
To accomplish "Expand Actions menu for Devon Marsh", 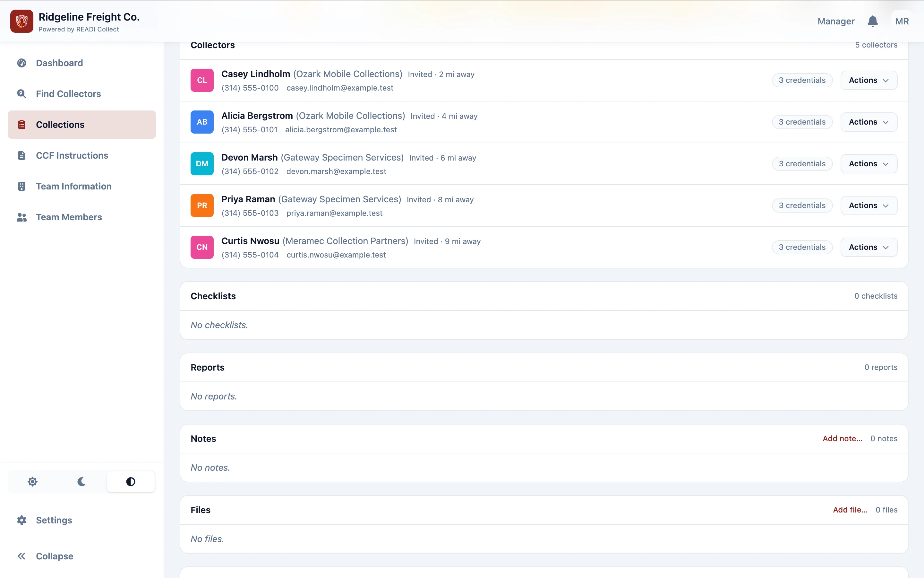I will coord(868,164).
